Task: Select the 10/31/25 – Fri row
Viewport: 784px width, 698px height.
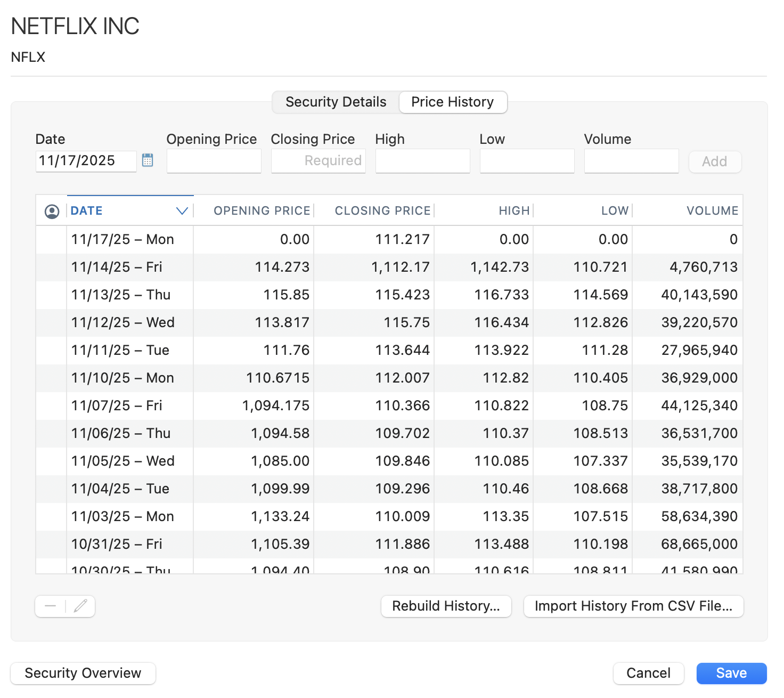Action: tap(389, 545)
